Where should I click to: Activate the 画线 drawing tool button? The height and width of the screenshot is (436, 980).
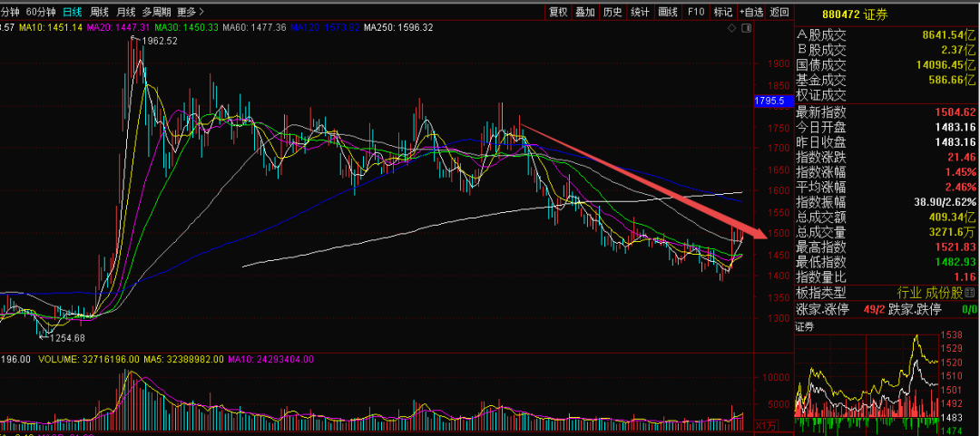pyautogui.click(x=668, y=11)
